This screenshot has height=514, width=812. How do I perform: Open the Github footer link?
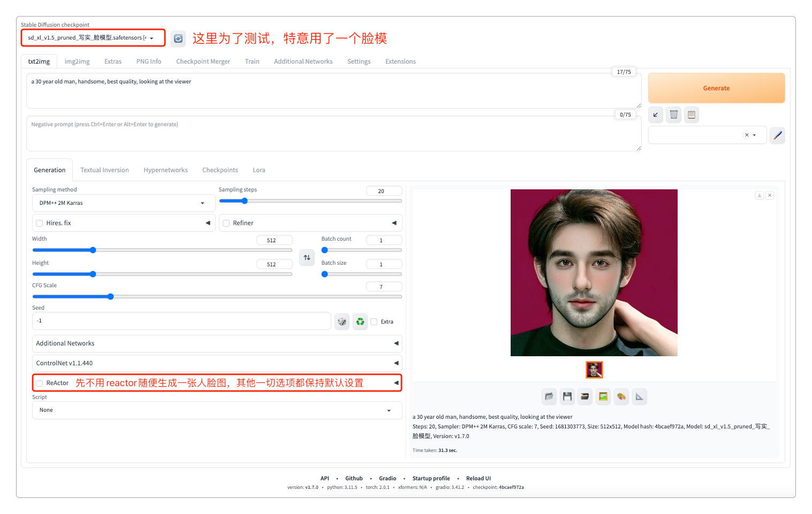point(354,479)
